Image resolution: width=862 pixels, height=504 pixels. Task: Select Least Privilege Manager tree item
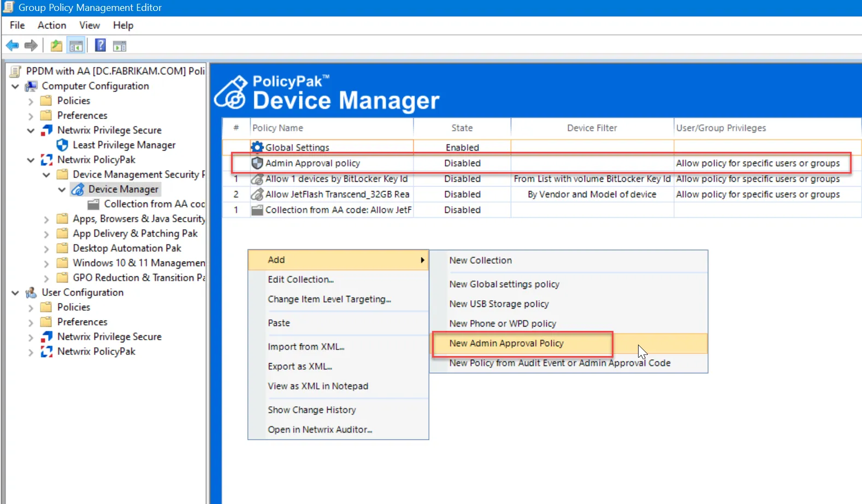point(124,145)
